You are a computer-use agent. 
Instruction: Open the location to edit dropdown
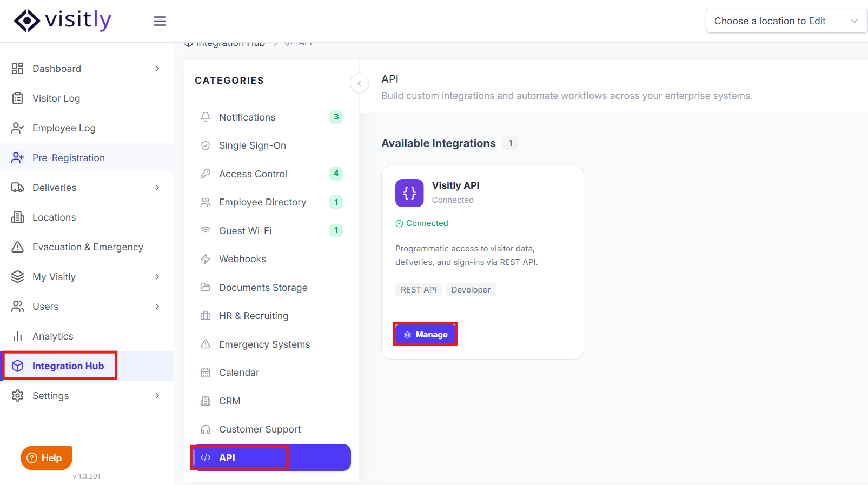786,21
